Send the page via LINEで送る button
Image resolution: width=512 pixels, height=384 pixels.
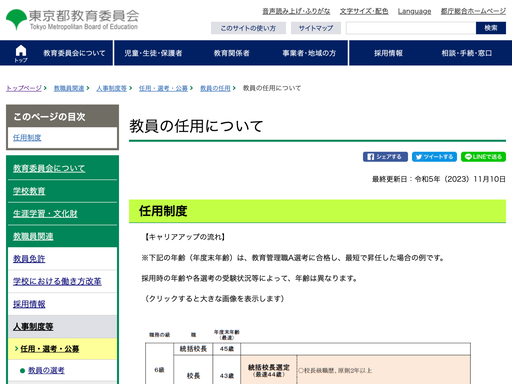click(x=483, y=157)
